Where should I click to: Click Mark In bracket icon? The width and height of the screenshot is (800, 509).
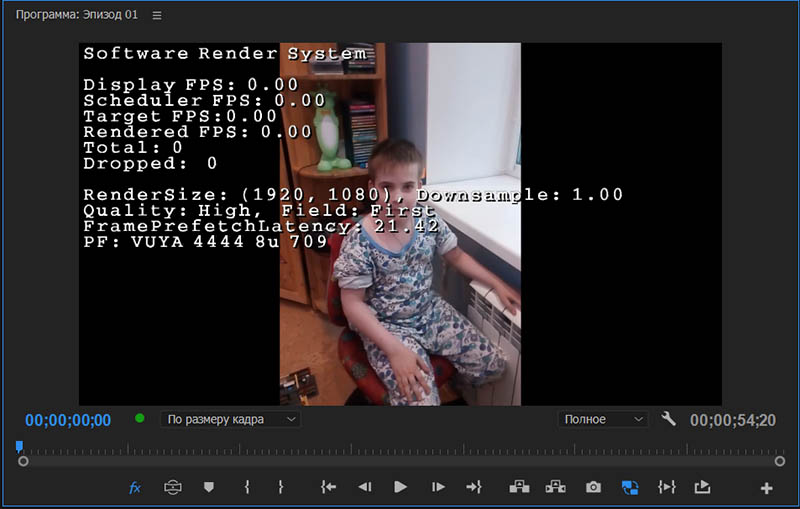point(246,487)
